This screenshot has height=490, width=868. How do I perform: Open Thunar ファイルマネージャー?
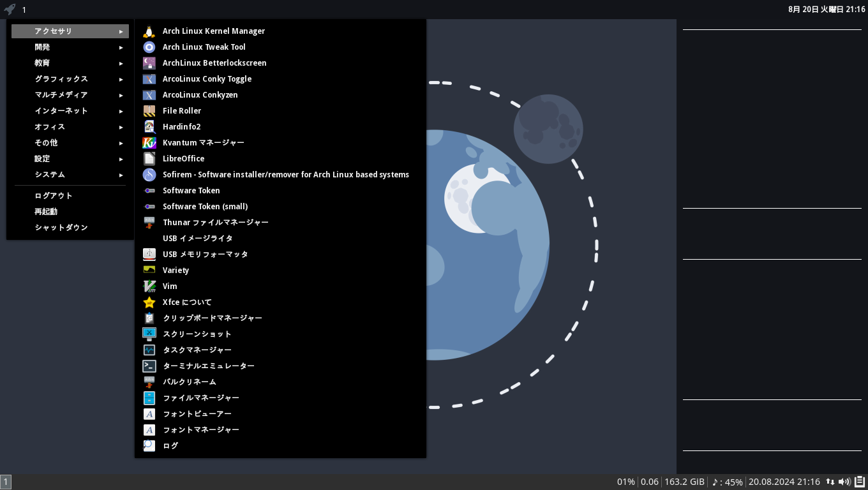(x=216, y=222)
